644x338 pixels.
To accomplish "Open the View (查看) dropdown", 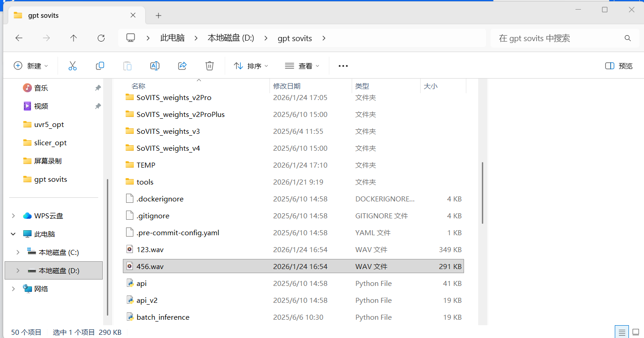I will coord(302,66).
